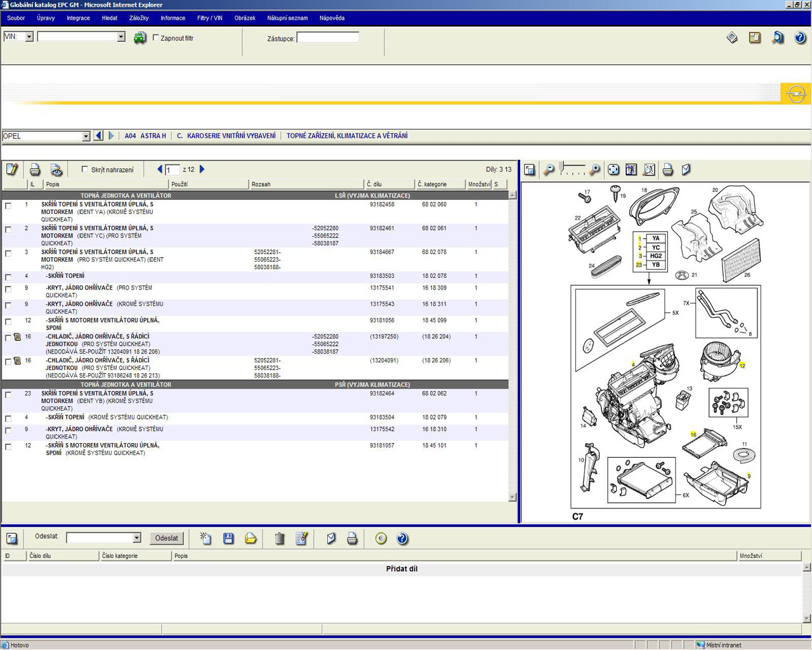Enable the 'Zapnout filtr' checkbox
This screenshot has height=650, width=812.
pyautogui.click(x=156, y=38)
